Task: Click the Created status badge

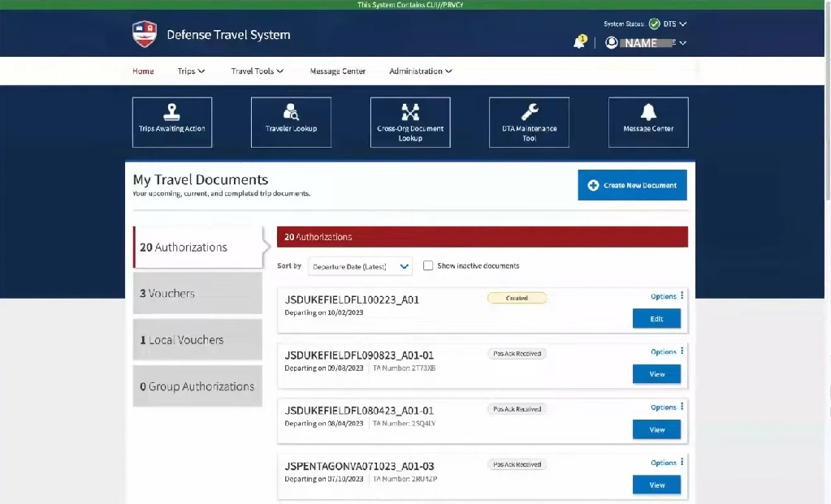Action: coord(517,298)
